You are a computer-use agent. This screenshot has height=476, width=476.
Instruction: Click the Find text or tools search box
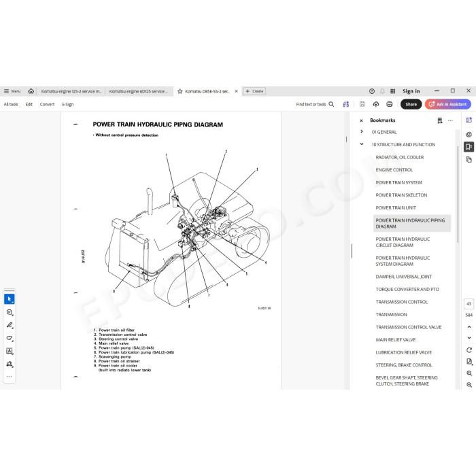pyautogui.click(x=315, y=105)
